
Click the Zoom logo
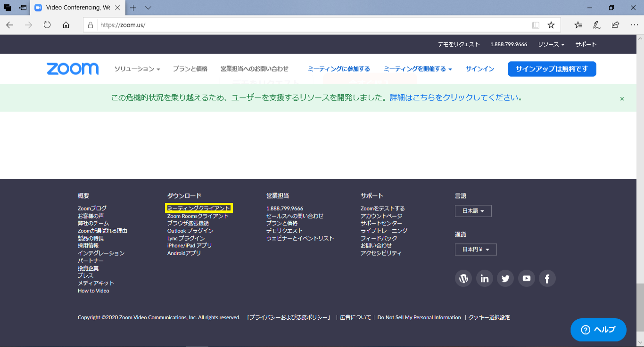(x=73, y=69)
